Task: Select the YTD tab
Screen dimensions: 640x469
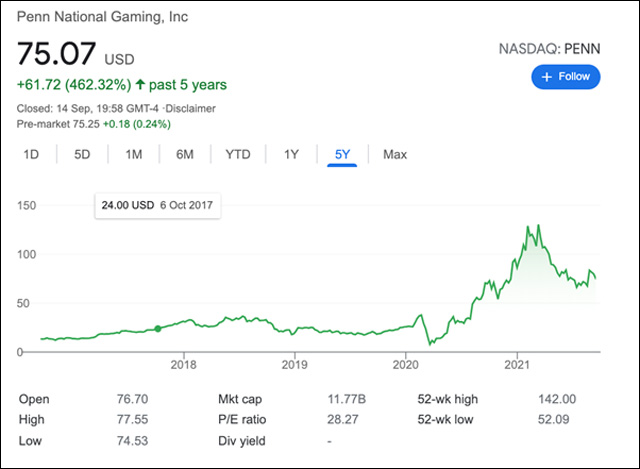Action: coord(238,154)
